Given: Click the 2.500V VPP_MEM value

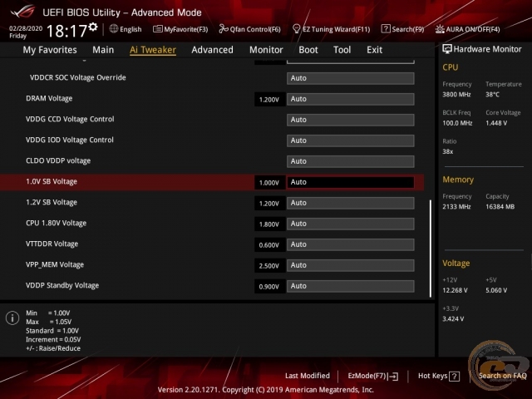Looking at the screenshot, I should pyautogui.click(x=269, y=266).
